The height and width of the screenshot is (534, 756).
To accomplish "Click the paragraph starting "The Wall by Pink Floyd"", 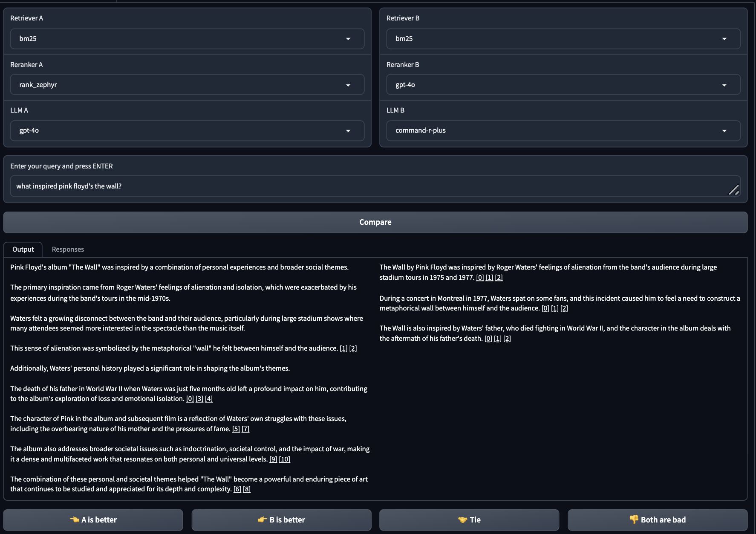I will click(548, 273).
